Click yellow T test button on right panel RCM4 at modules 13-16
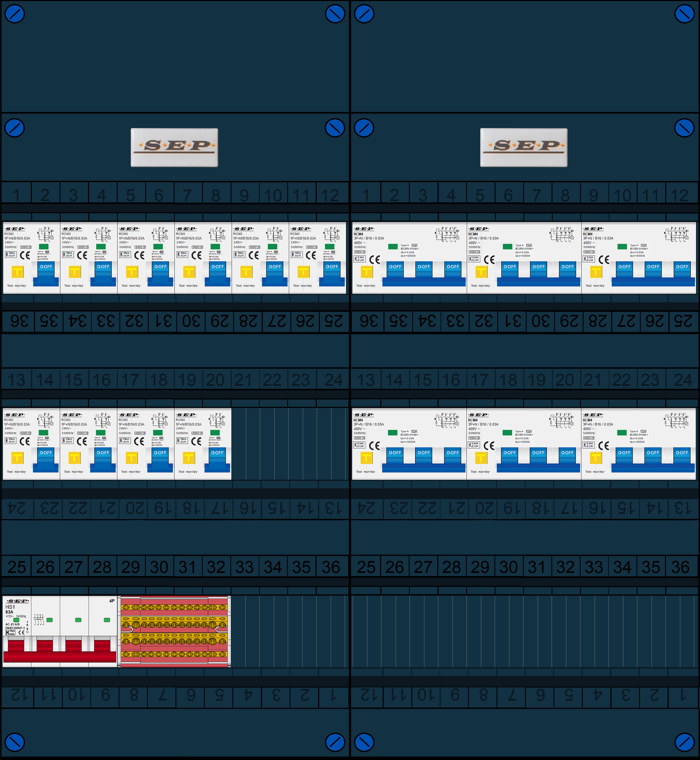Viewport: 700px width, 760px height. (366, 458)
